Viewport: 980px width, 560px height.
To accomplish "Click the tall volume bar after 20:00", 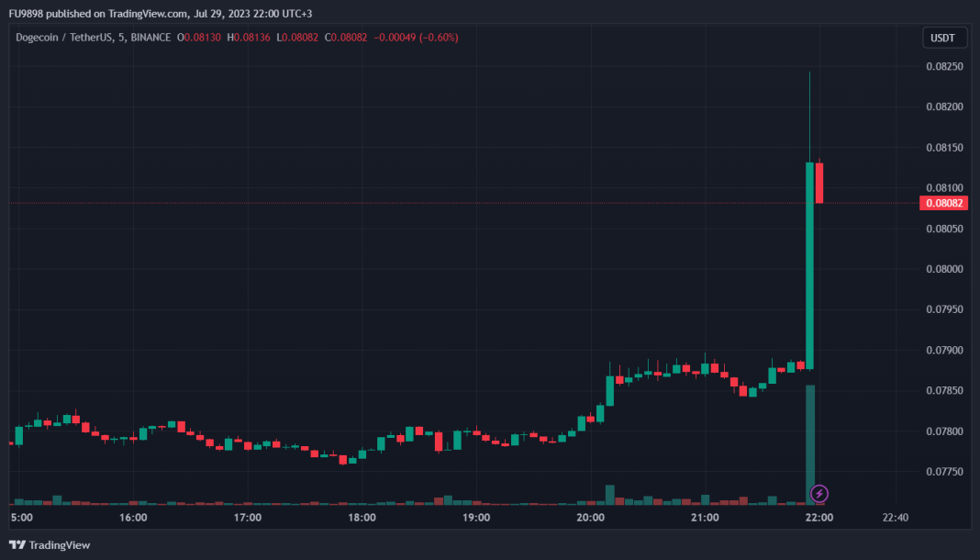I will pos(609,495).
